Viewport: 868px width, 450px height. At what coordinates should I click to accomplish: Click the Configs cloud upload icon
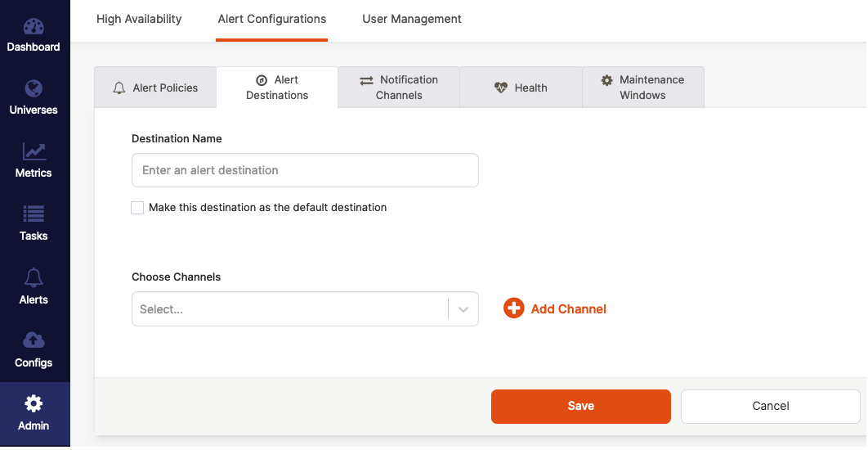pos(34,340)
